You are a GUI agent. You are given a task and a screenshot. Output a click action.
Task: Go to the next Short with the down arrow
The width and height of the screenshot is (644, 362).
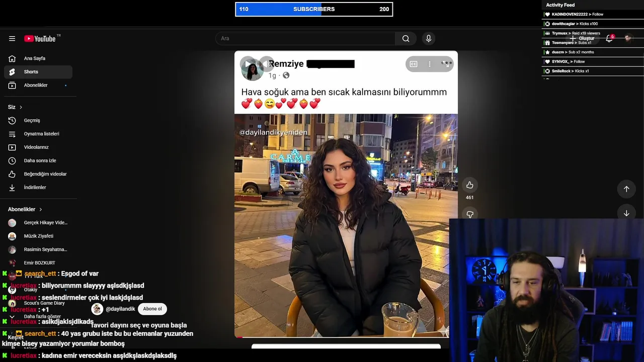click(x=626, y=213)
